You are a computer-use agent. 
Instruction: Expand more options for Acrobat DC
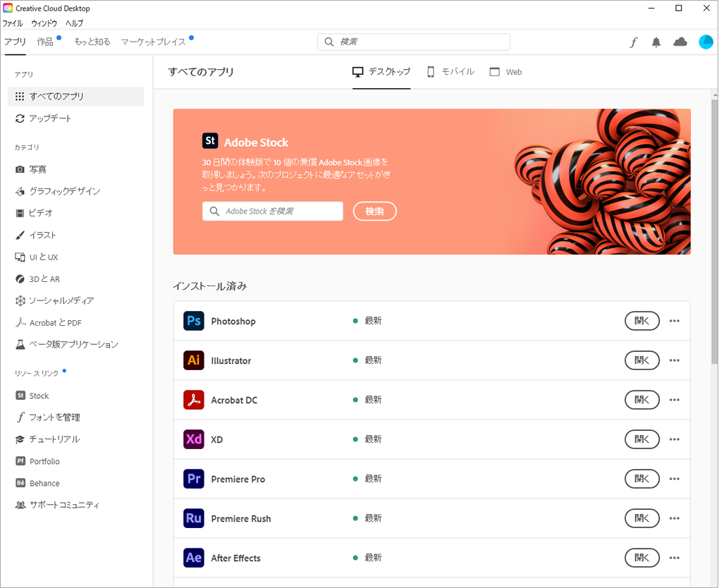click(674, 400)
